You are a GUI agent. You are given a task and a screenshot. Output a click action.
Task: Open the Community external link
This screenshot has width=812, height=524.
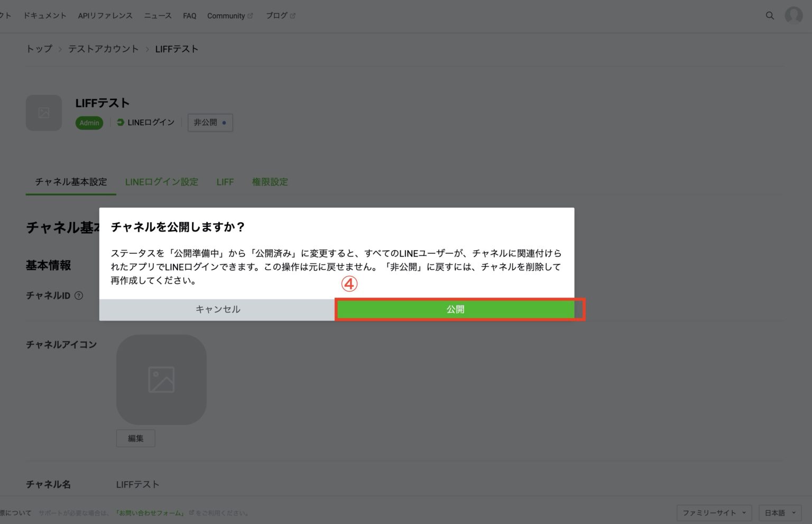click(x=230, y=16)
